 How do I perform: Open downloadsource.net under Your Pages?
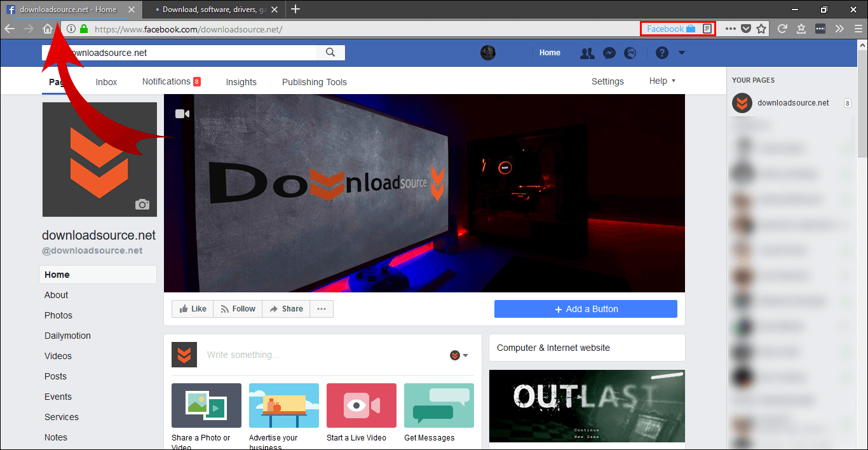click(792, 103)
